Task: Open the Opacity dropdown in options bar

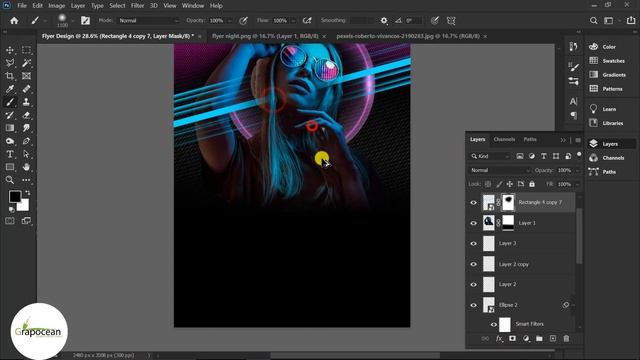Action: click(230, 20)
